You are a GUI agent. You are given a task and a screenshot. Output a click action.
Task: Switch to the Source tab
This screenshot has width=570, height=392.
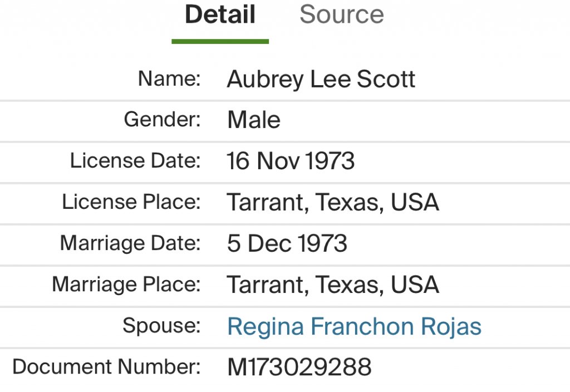tap(341, 14)
